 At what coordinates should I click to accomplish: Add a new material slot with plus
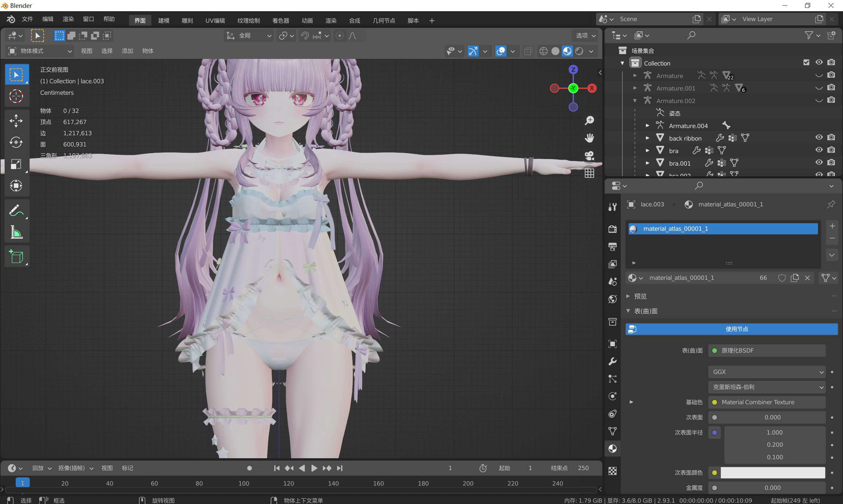(x=832, y=226)
